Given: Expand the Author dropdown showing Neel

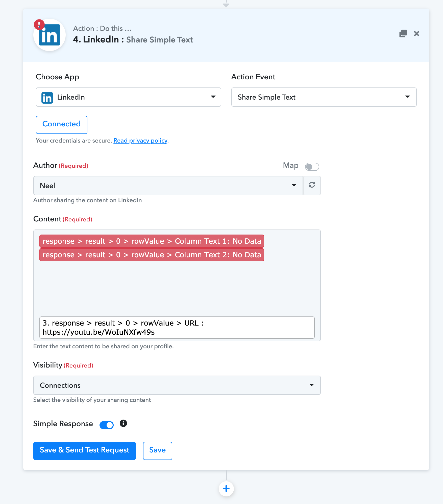Looking at the screenshot, I should coord(168,186).
